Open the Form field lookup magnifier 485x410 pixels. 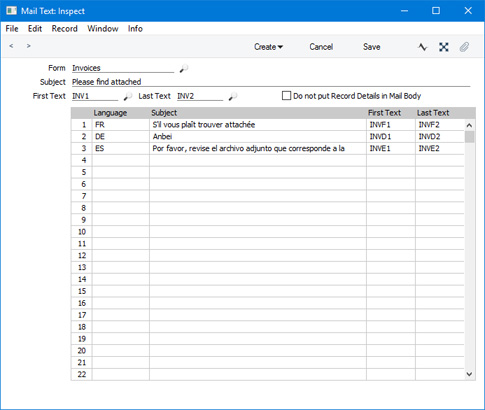click(184, 68)
